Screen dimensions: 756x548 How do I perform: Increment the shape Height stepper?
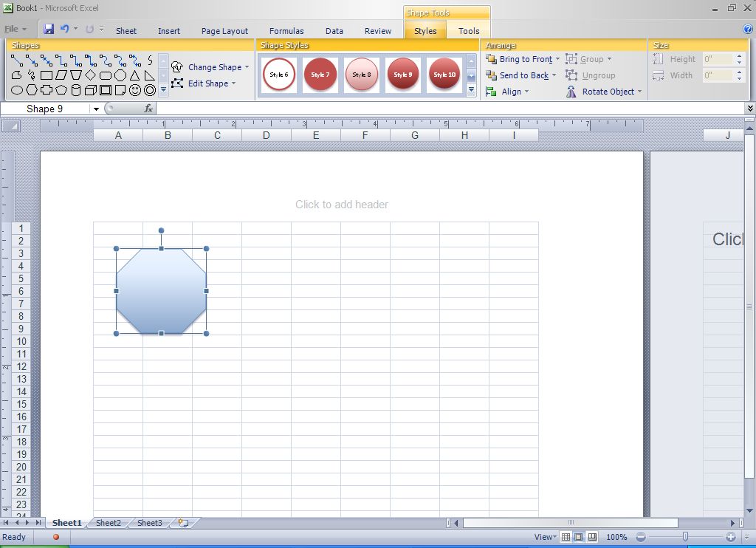[x=738, y=55]
